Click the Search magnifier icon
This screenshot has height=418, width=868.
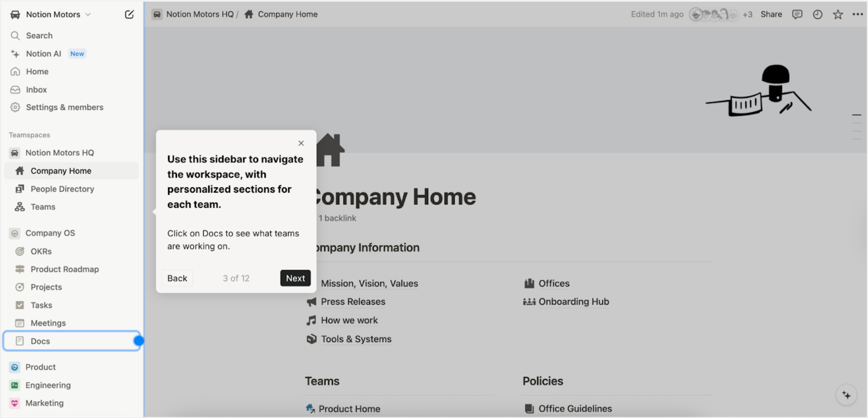tap(15, 36)
